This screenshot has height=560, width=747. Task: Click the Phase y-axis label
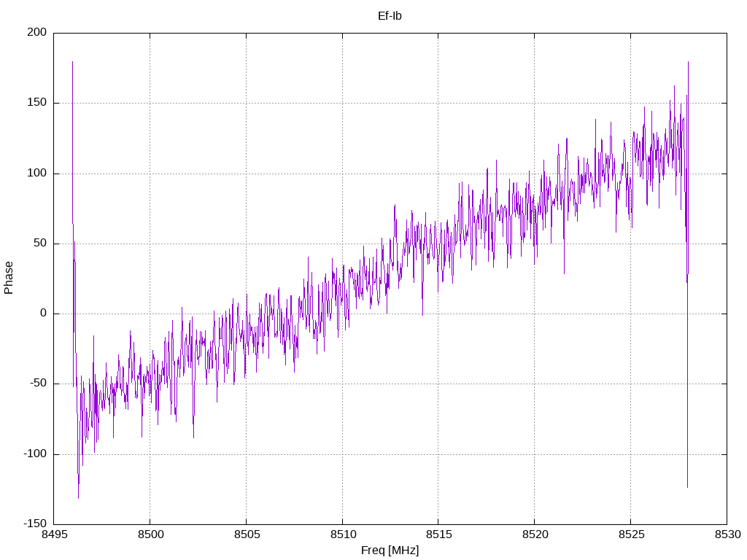click(9, 278)
